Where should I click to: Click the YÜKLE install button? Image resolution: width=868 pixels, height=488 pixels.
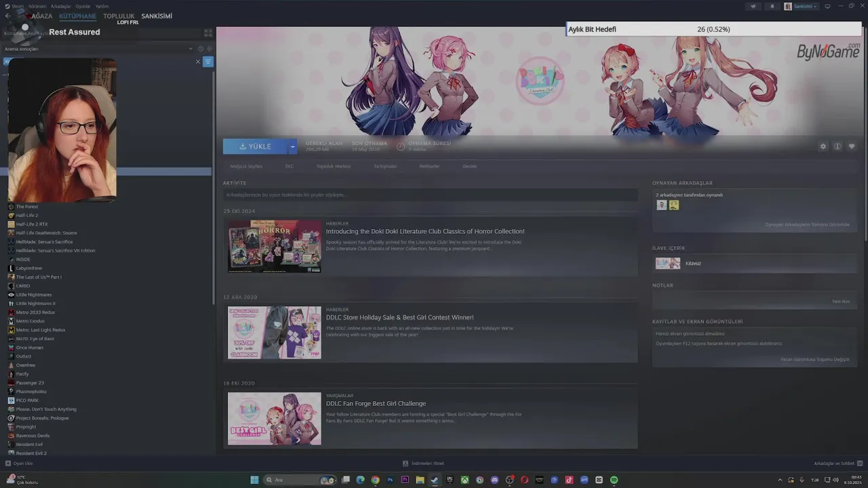256,146
